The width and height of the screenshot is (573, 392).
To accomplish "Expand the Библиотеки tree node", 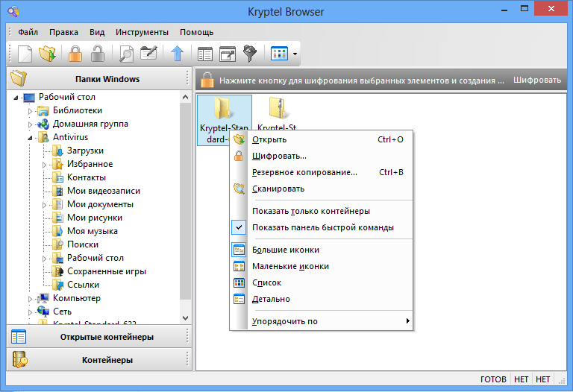I will pyautogui.click(x=31, y=111).
